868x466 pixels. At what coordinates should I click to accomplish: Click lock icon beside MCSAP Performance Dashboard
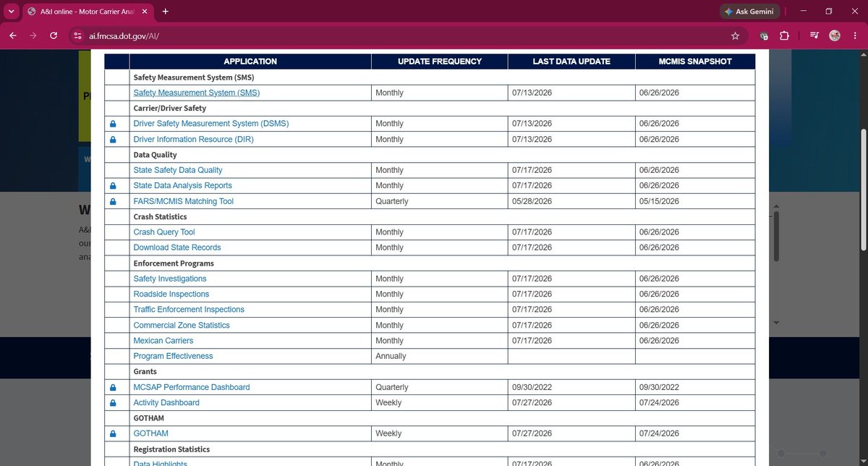(113, 387)
